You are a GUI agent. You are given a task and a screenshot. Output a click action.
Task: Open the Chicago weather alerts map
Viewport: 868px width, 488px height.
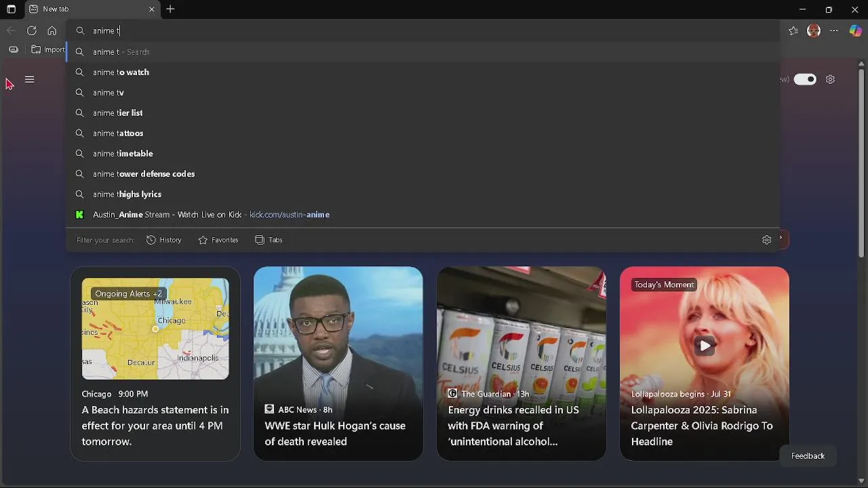(155, 329)
